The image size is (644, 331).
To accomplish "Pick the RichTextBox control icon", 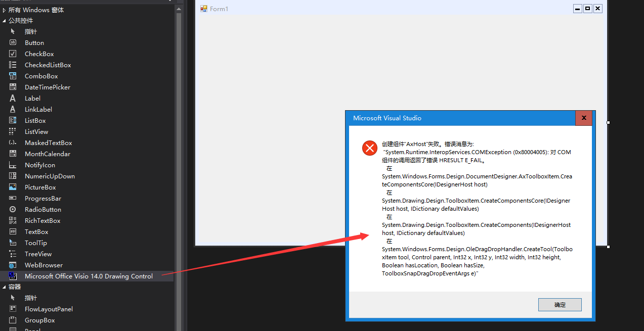I will point(13,221).
